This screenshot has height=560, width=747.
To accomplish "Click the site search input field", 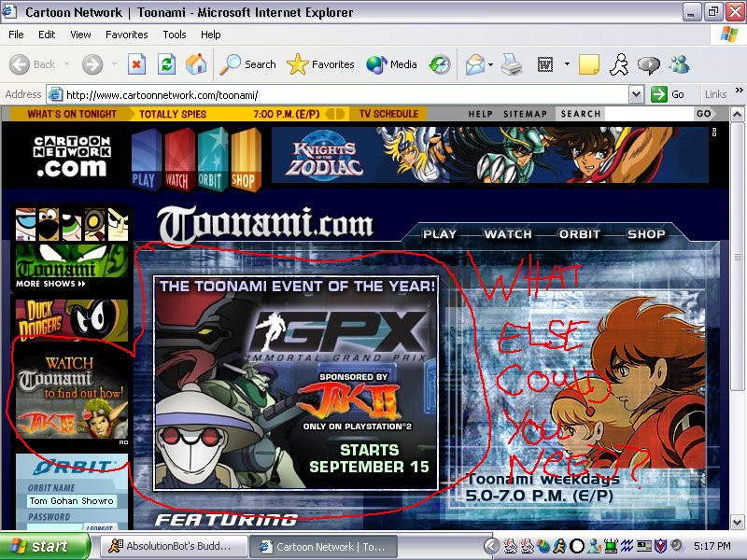I will click(649, 114).
